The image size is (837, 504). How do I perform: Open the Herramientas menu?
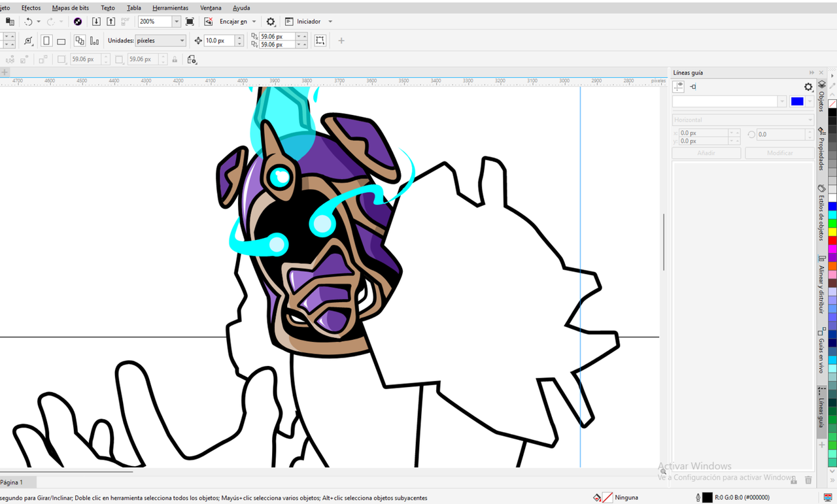click(x=170, y=8)
